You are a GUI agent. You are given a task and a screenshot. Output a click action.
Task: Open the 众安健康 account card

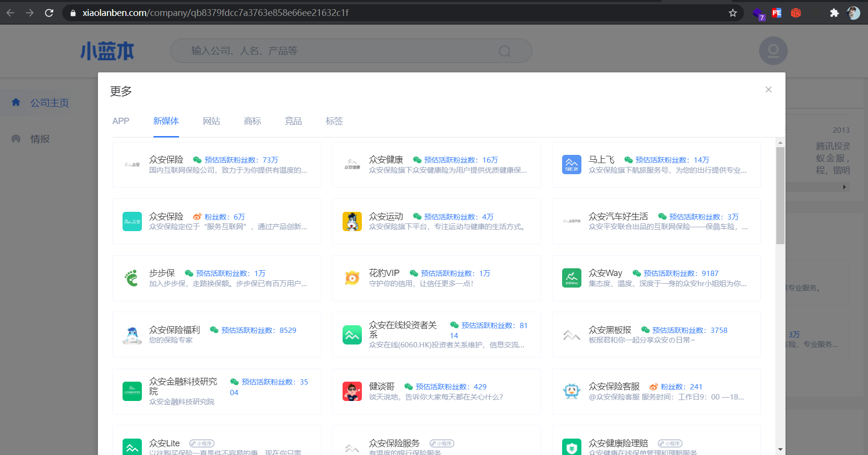(x=436, y=165)
